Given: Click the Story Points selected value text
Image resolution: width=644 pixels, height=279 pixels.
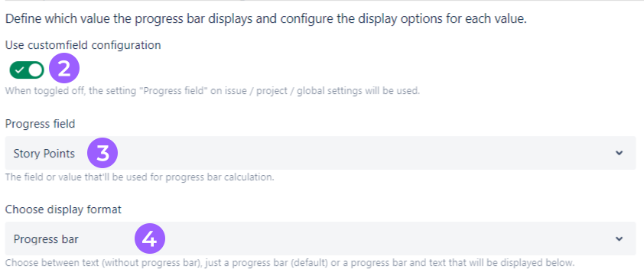Looking at the screenshot, I should (x=44, y=154).
